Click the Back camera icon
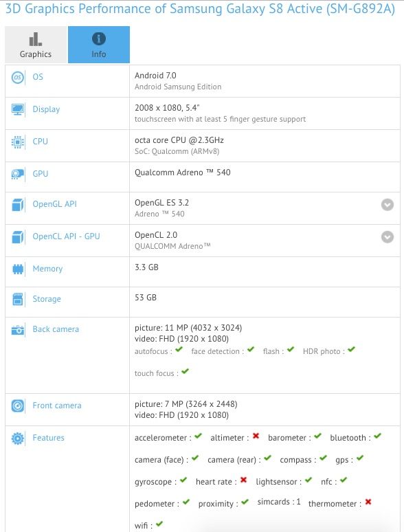The image size is (404, 532). (18, 330)
